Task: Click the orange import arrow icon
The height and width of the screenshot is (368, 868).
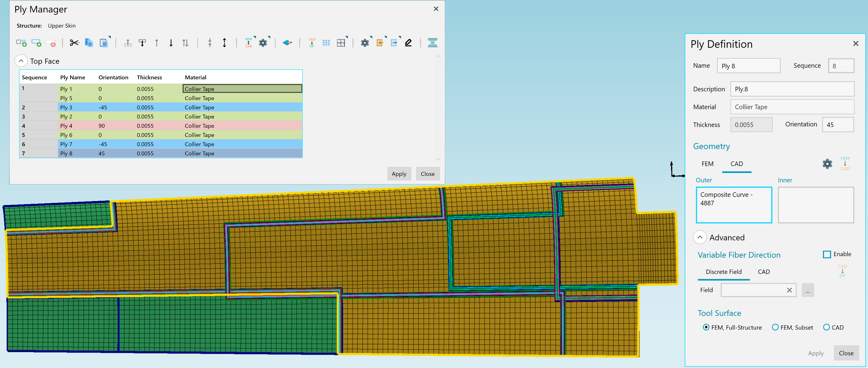Action: pos(380,43)
